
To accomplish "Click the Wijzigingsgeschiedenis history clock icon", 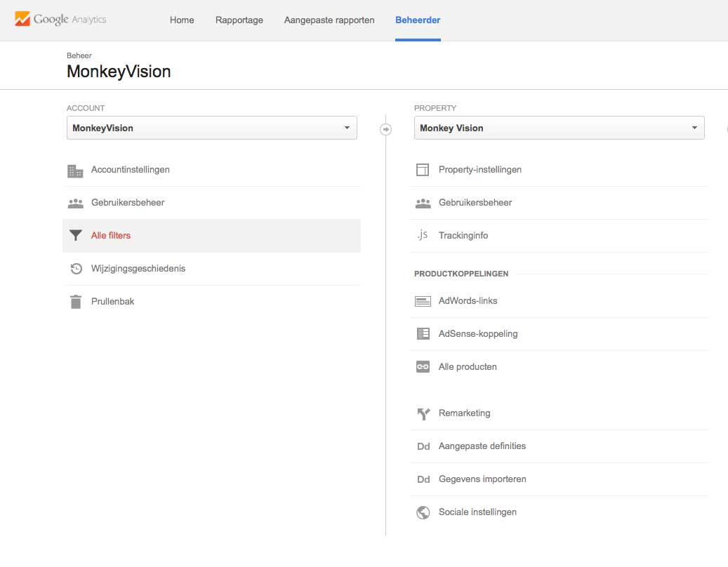I will [76, 269].
